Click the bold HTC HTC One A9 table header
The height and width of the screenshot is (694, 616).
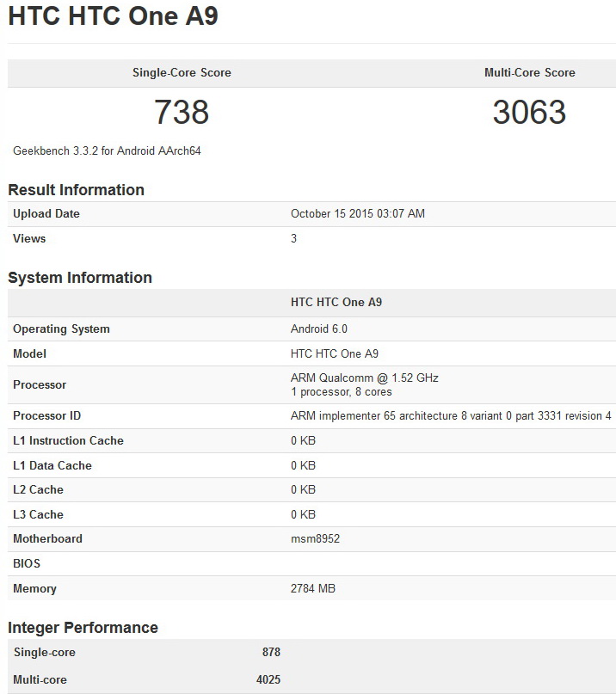coord(336,303)
